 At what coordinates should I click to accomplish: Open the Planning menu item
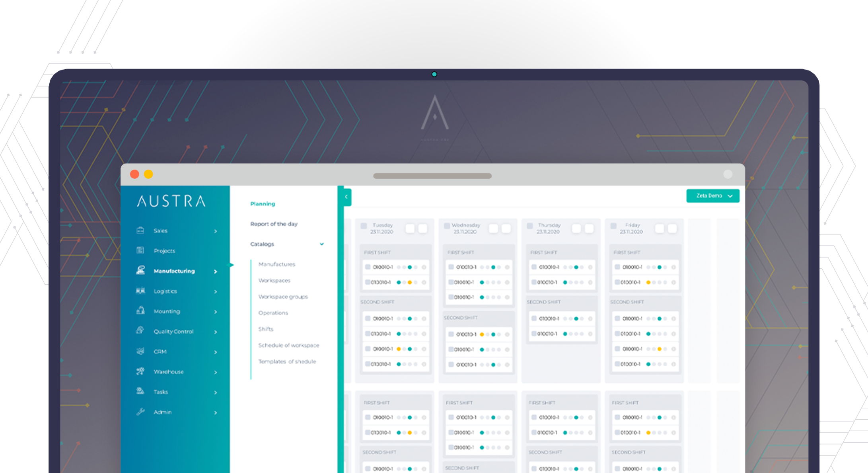(x=263, y=204)
